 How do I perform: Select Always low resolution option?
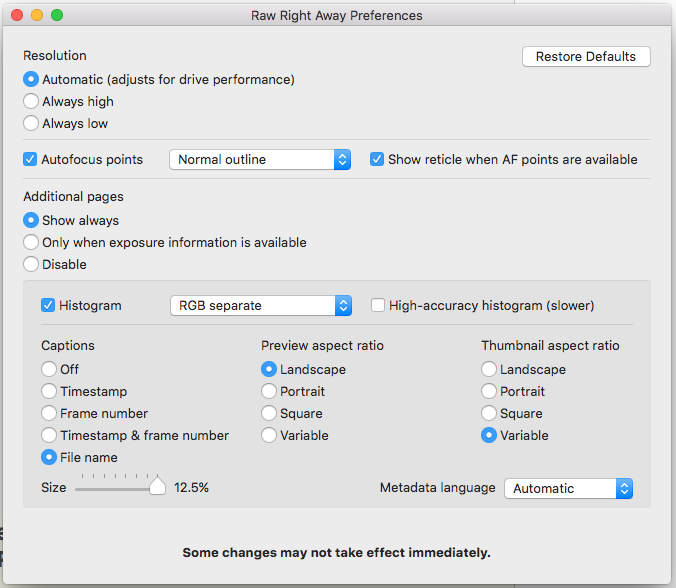pos(31,123)
